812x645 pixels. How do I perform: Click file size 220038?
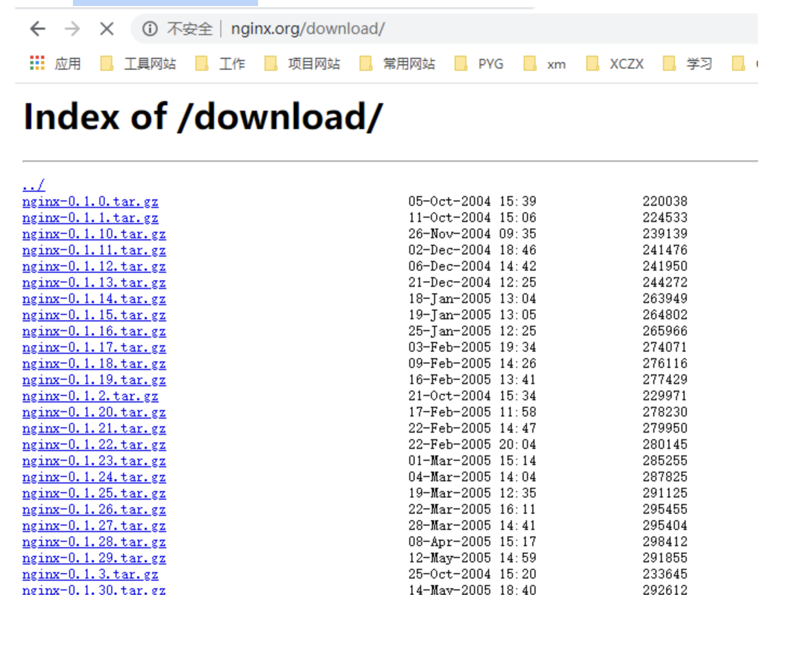click(x=665, y=201)
